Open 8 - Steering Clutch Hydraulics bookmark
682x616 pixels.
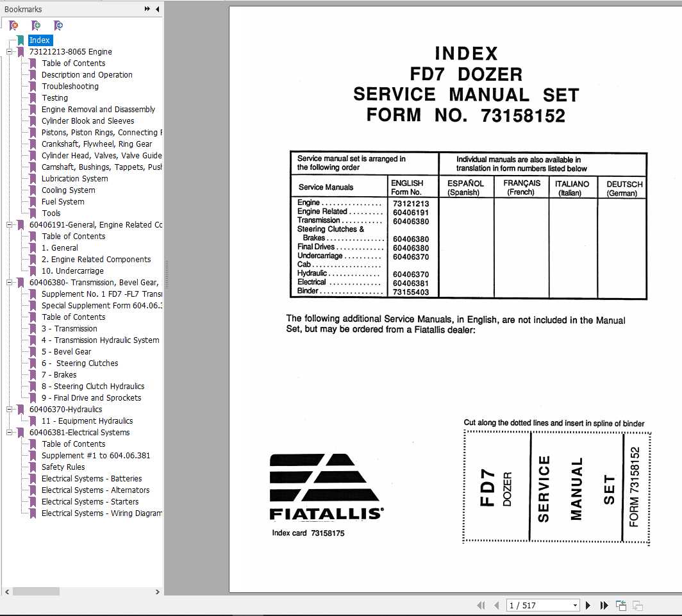tap(93, 387)
